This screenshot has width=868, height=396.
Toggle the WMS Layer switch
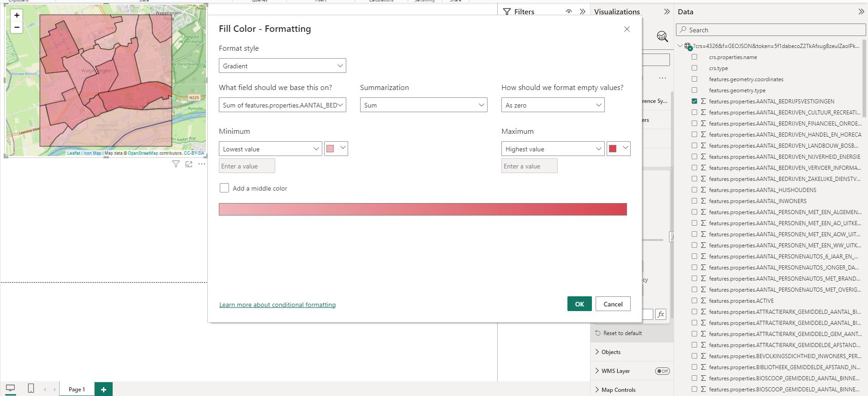pyautogui.click(x=662, y=371)
